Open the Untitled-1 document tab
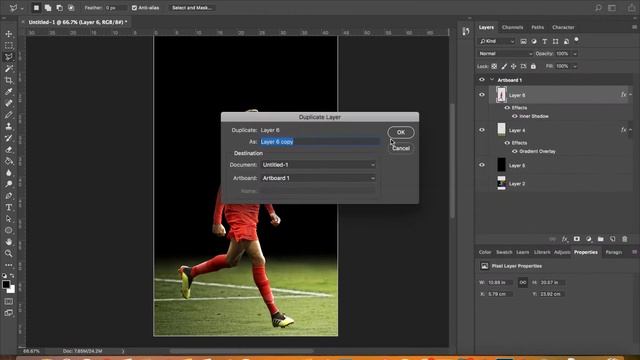The height and width of the screenshot is (360, 640). [78, 22]
